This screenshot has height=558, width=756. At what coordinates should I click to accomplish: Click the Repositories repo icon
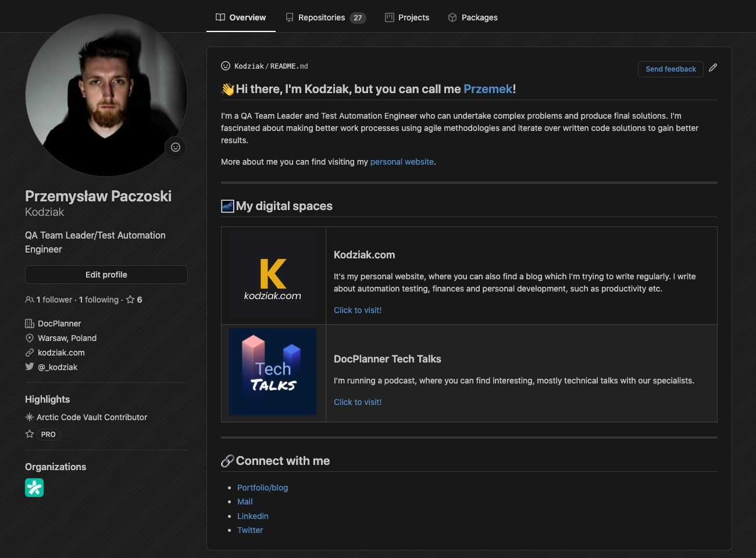coord(290,17)
